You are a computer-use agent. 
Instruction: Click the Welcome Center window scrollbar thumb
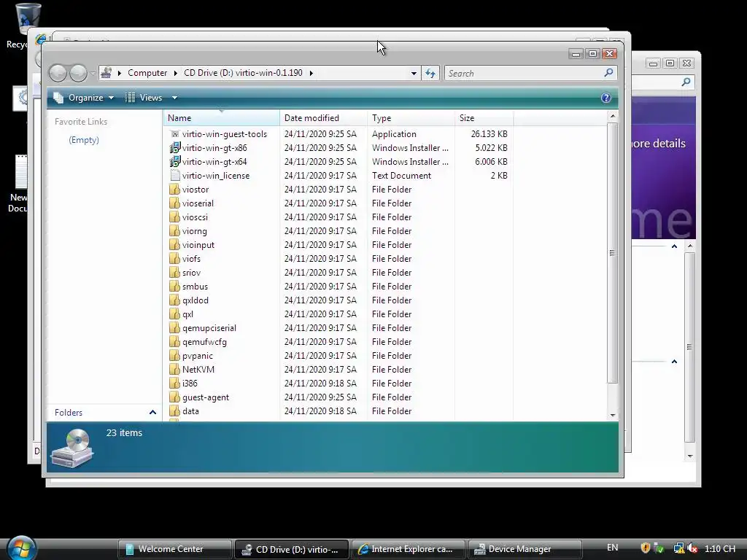[x=689, y=348]
